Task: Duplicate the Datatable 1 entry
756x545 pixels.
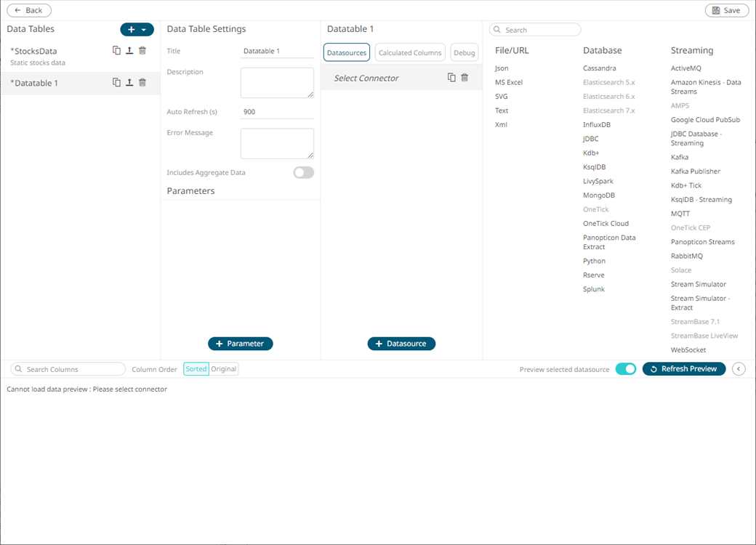Action: 116,83
